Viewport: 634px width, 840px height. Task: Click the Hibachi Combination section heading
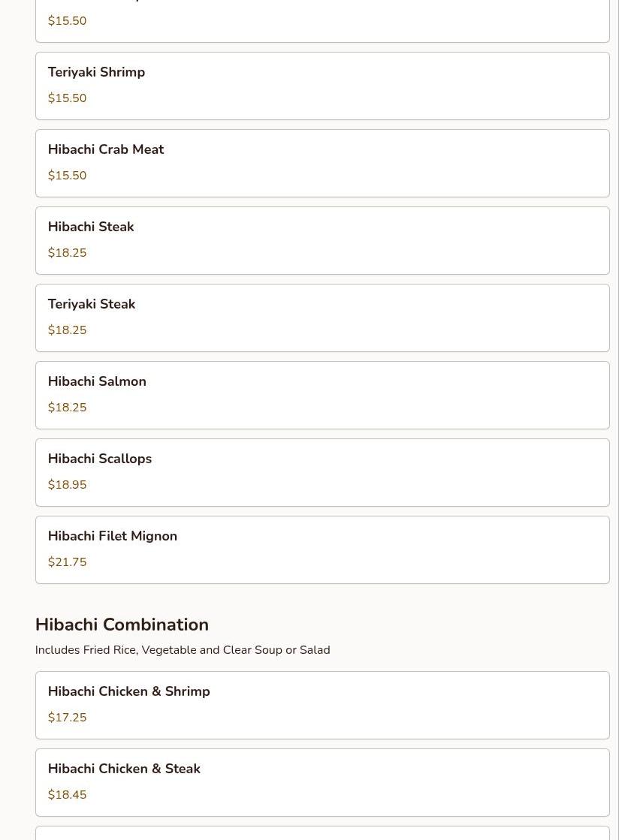[122, 625]
